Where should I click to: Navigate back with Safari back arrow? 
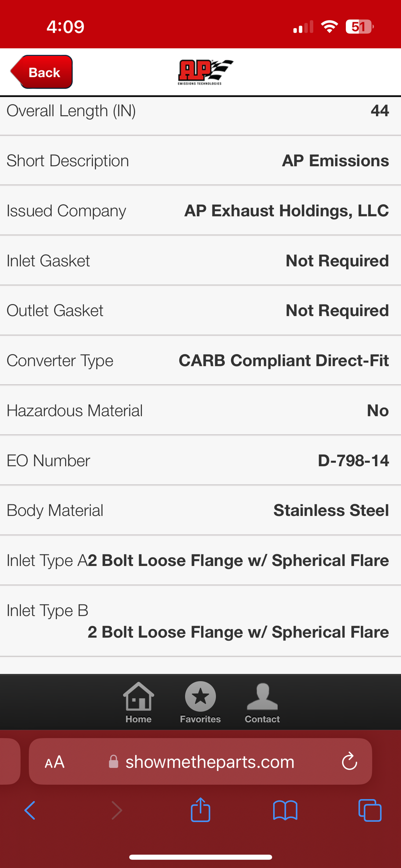click(x=30, y=810)
